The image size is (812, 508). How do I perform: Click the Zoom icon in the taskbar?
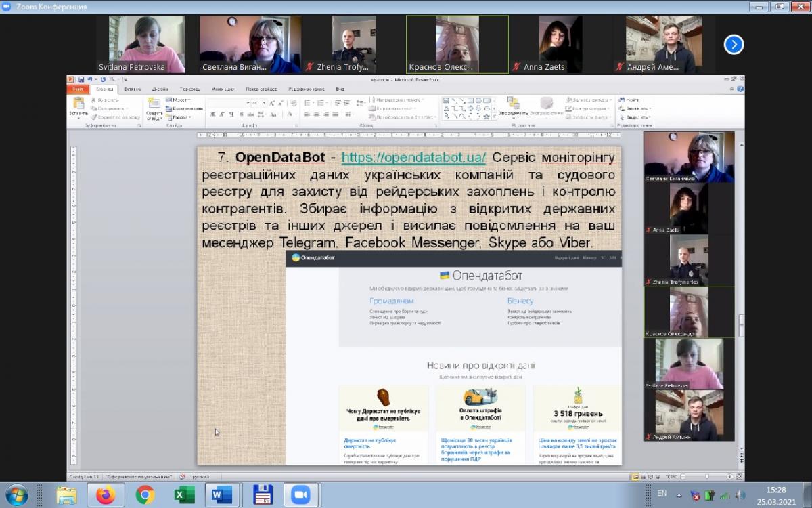[x=301, y=495]
